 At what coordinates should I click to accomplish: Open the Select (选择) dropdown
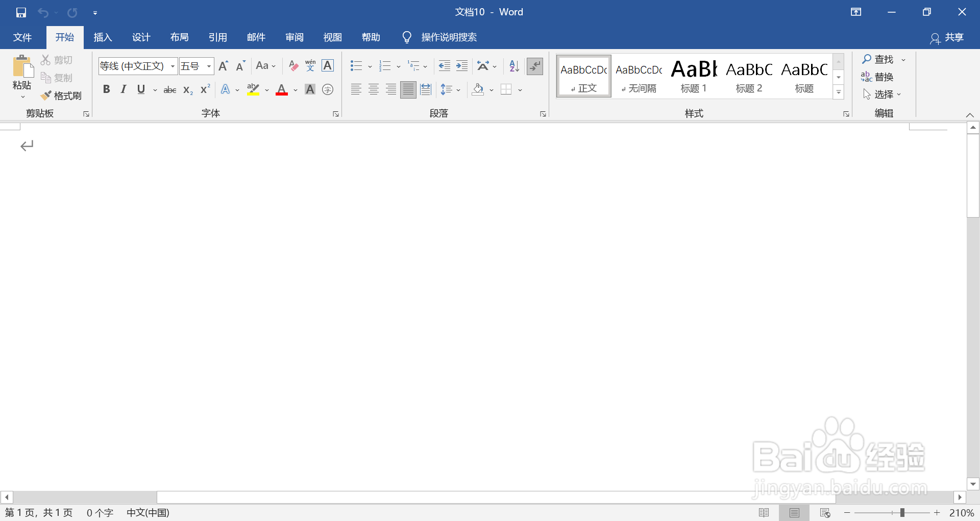882,94
